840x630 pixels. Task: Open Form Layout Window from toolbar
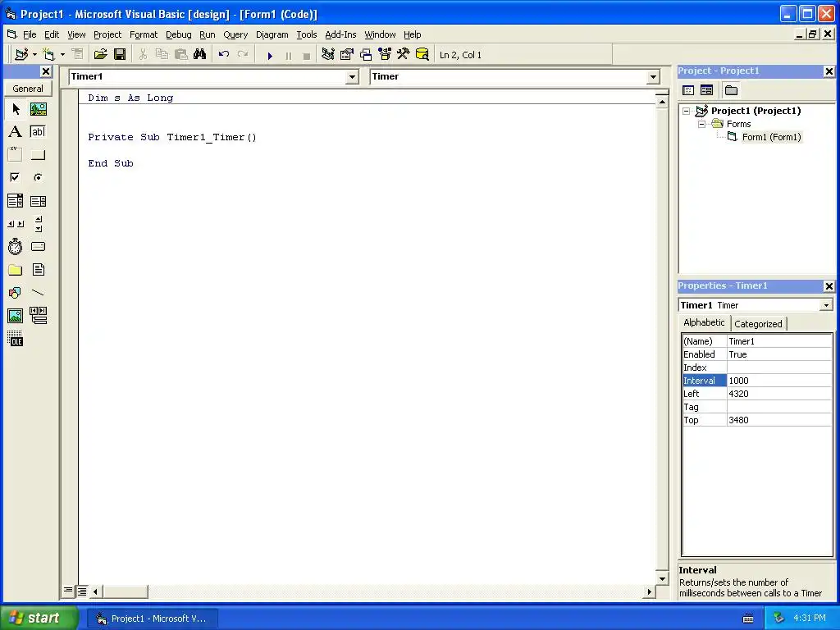point(366,54)
